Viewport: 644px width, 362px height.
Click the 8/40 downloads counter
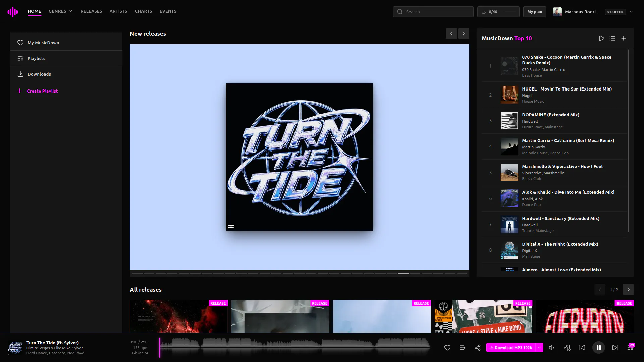point(498,12)
